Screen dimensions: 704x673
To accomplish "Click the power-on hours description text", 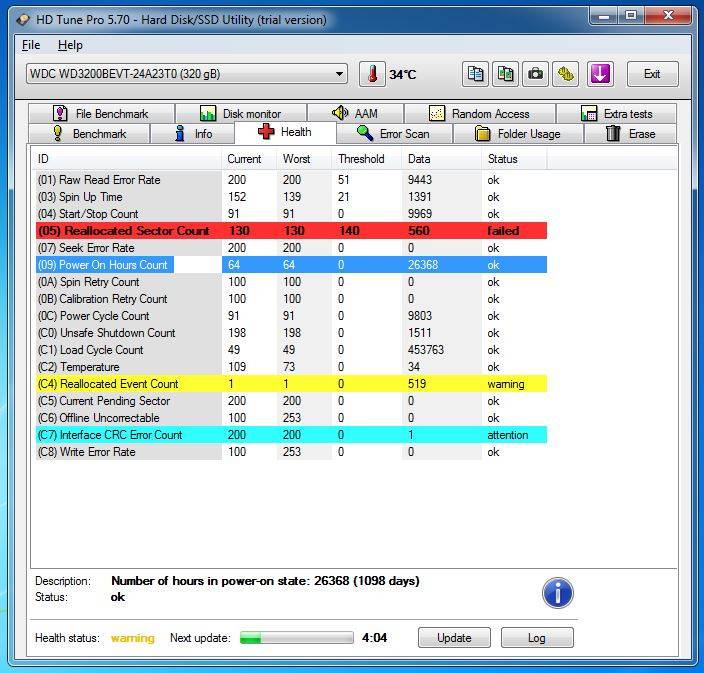I will point(265,581).
